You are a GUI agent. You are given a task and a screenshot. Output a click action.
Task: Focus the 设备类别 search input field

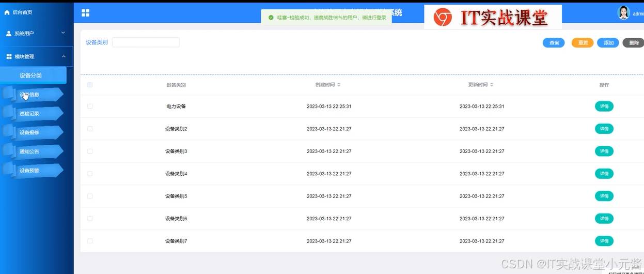(146, 42)
